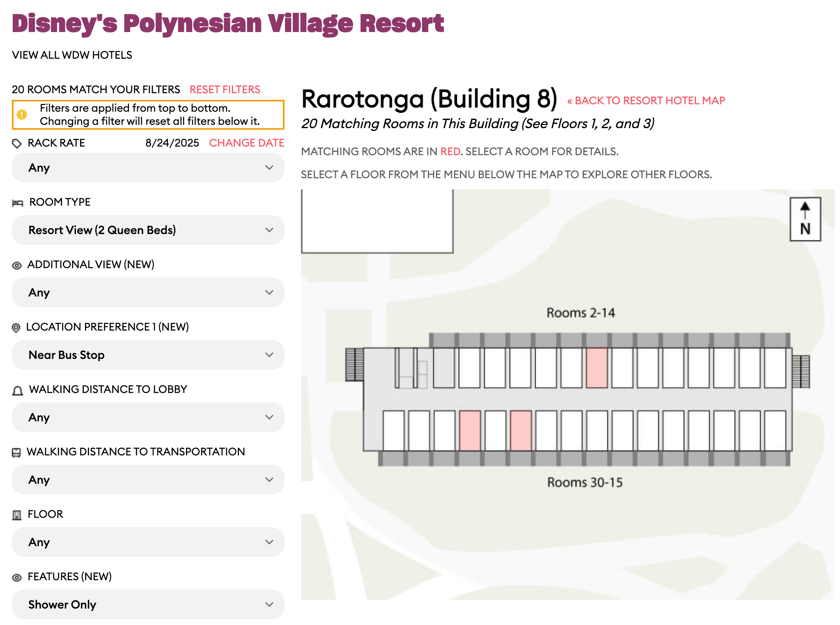The height and width of the screenshot is (625, 840).
Task: Click the rack rate price tag icon
Action: pyautogui.click(x=17, y=143)
